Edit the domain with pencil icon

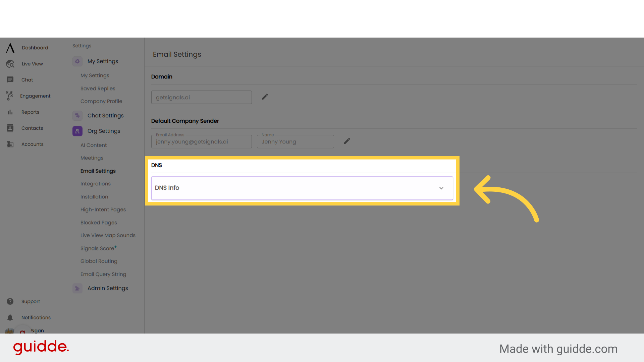click(x=265, y=97)
